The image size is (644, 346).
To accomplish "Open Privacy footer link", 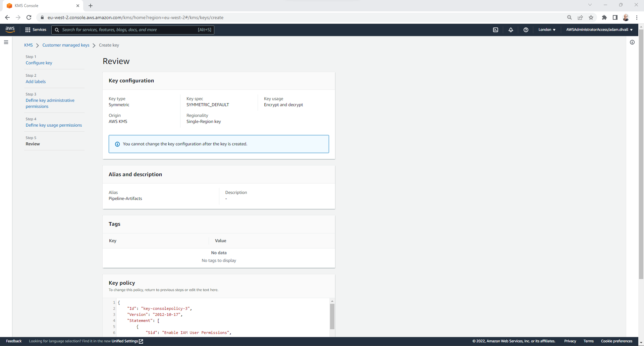I will [x=570, y=341].
